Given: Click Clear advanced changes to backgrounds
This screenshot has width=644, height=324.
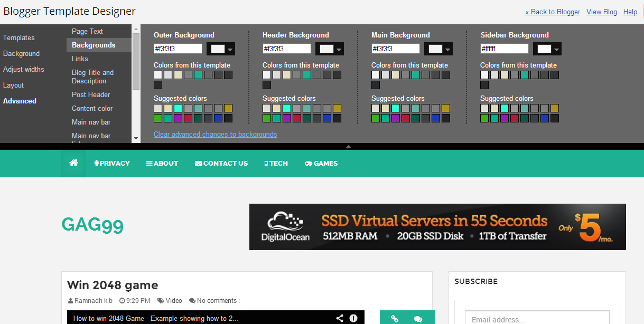Looking at the screenshot, I should point(215,134).
